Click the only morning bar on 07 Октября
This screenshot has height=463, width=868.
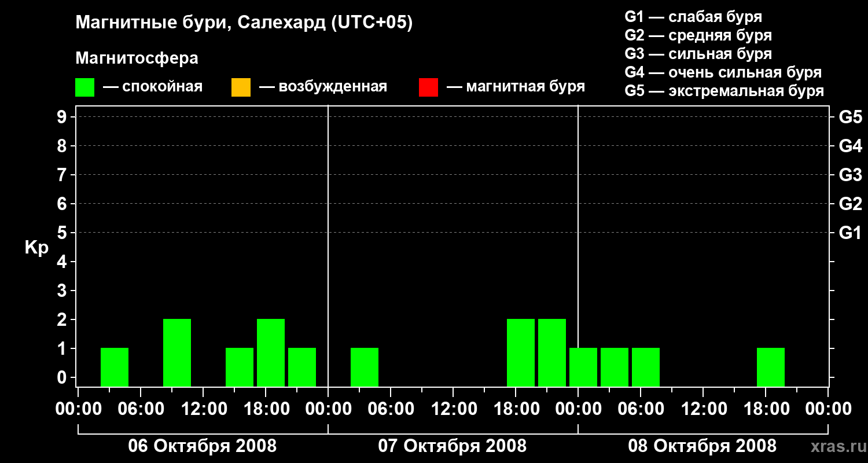coord(365,368)
